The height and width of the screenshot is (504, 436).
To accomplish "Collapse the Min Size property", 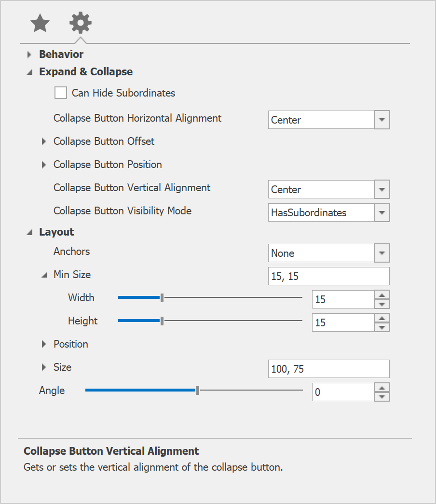I will pos(44,275).
